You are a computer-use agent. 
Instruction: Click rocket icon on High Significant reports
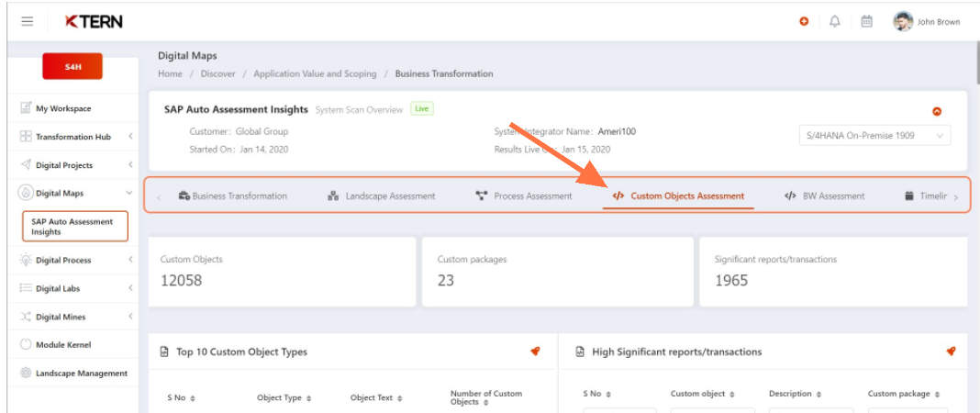pos(951,352)
